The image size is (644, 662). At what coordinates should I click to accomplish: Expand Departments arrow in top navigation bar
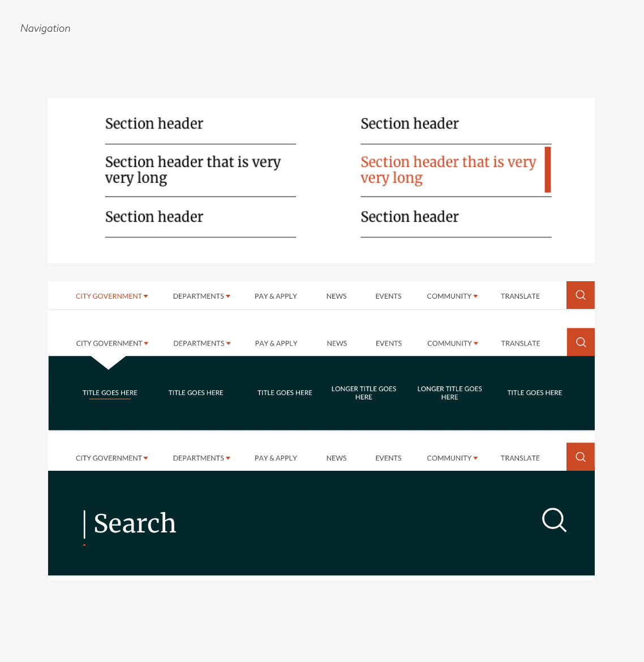[228, 296]
